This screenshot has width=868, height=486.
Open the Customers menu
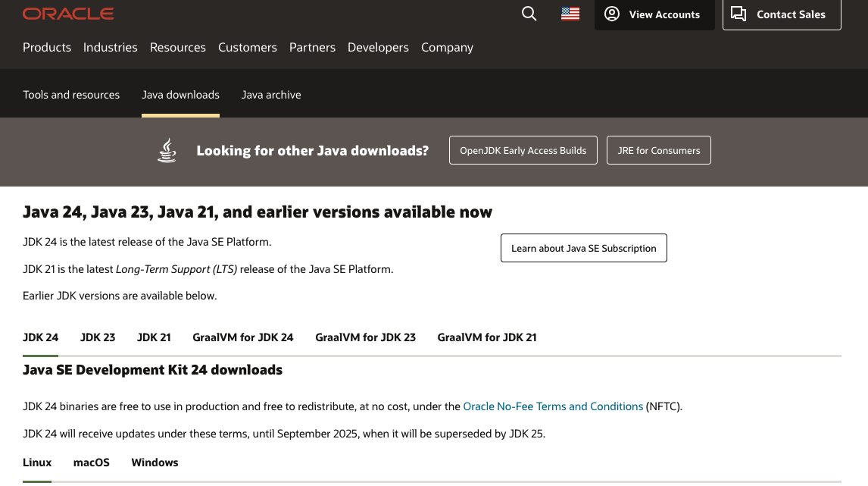(x=248, y=48)
